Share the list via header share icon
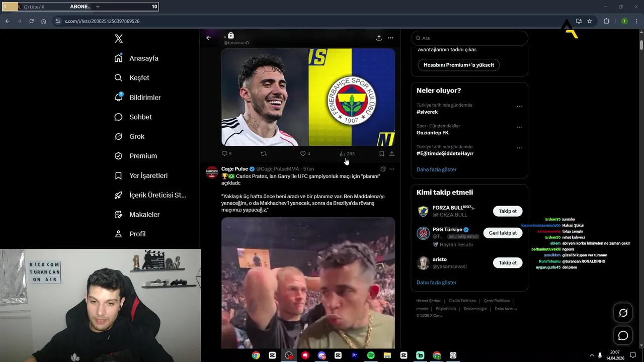Viewport: 644px width, 362px height. coord(379,38)
